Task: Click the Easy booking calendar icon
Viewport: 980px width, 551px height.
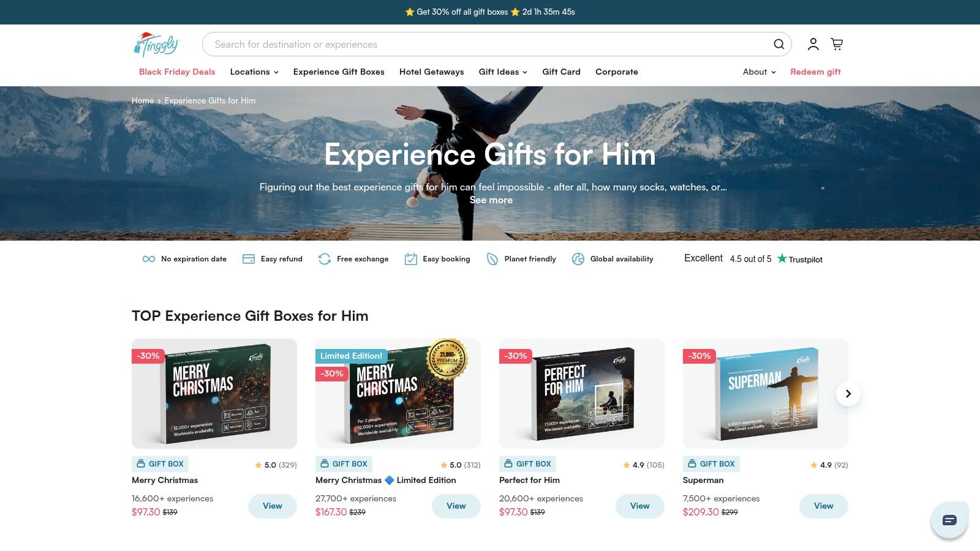Action: tap(410, 259)
